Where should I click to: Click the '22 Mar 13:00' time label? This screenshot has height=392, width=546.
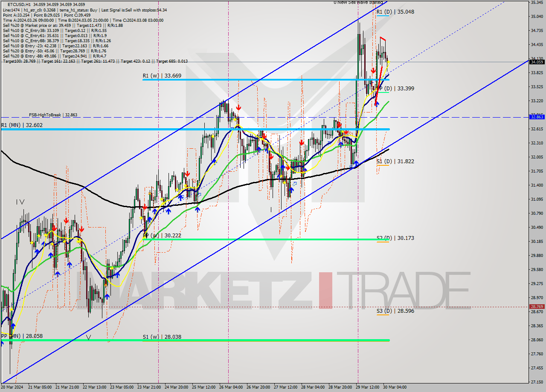click(94, 387)
